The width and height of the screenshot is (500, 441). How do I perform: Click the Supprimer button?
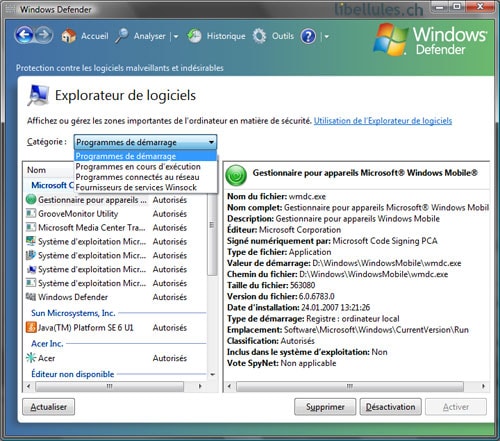pyautogui.click(x=325, y=407)
